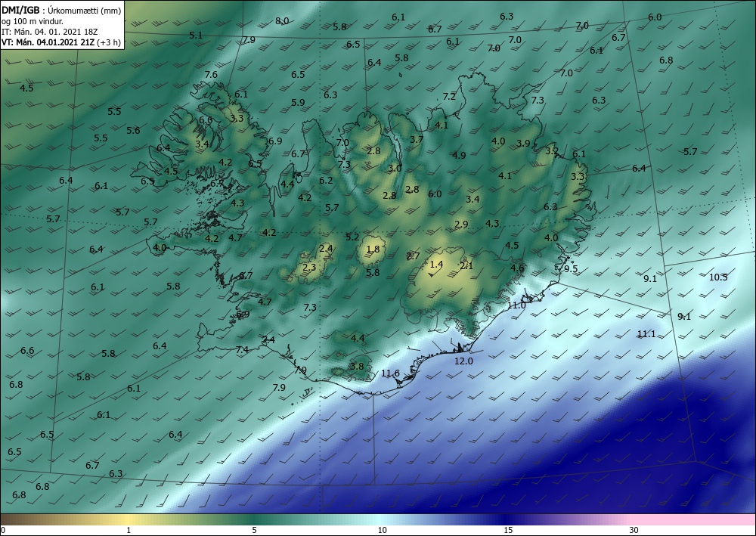Select the 10.5 value near the map's east edge
This screenshot has height=536, width=756.
(x=718, y=277)
